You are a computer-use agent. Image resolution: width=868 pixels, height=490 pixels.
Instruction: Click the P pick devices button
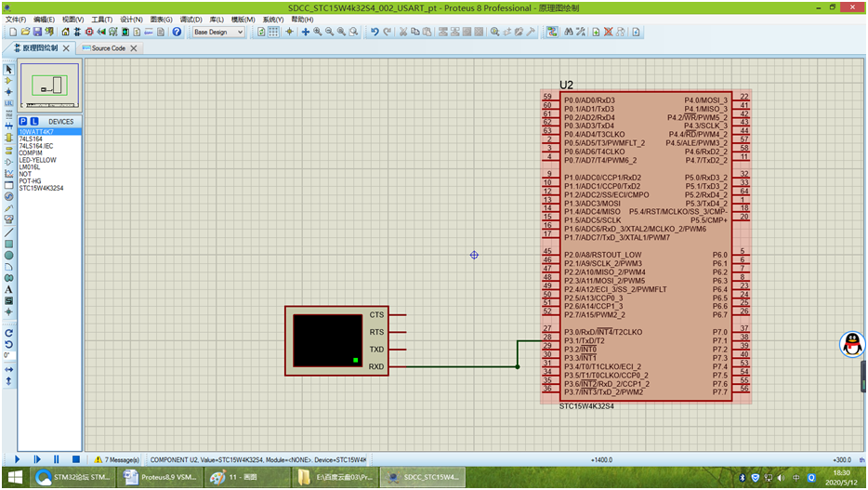tap(23, 121)
